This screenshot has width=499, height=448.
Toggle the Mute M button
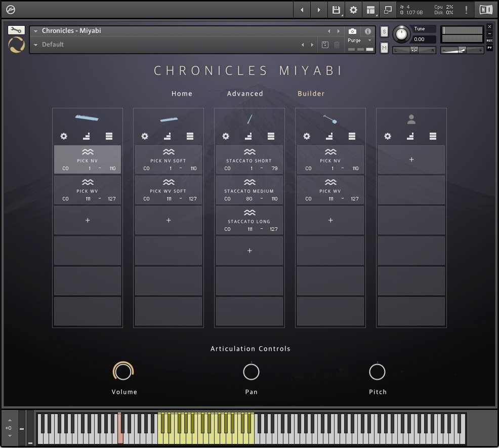384,48
